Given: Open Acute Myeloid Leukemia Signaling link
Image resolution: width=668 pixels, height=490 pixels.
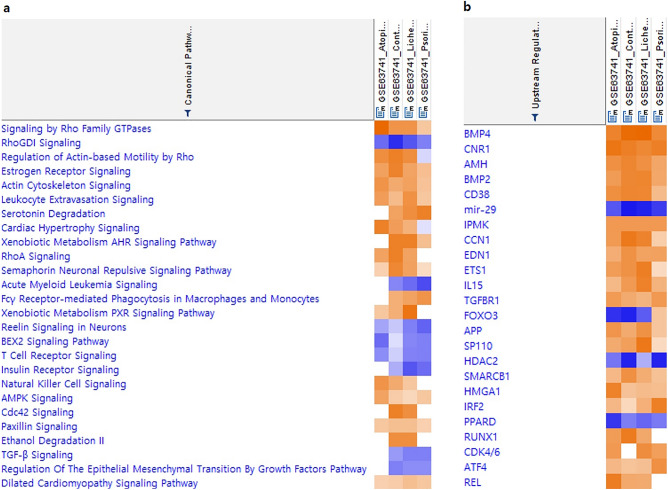Looking at the screenshot, I should tap(79, 285).
